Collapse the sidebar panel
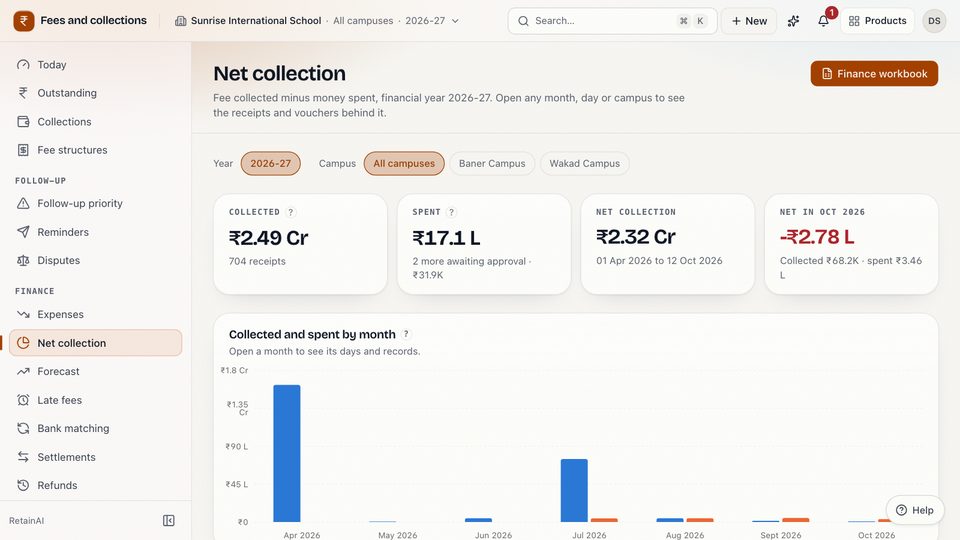The image size is (960, 540). [x=169, y=520]
